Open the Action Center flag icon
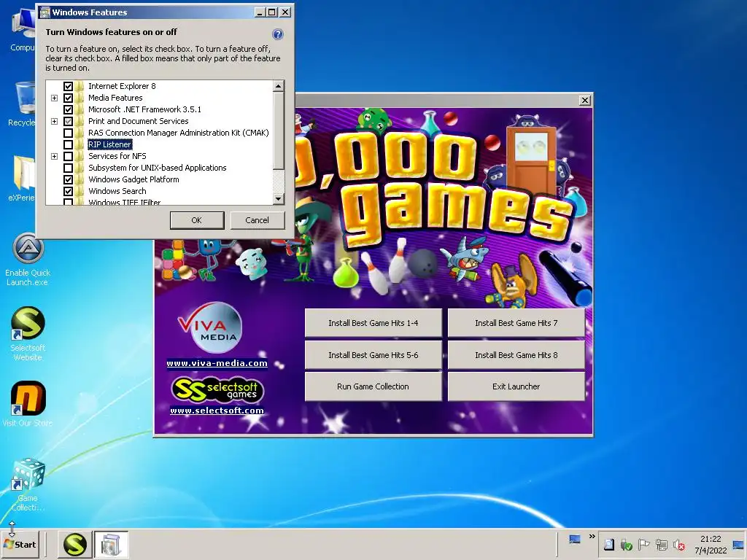 643,544
